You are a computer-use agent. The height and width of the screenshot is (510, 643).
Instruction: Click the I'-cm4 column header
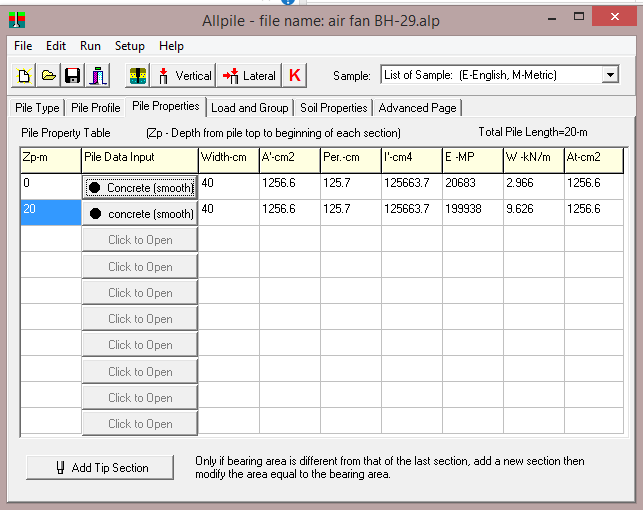pyautogui.click(x=412, y=161)
